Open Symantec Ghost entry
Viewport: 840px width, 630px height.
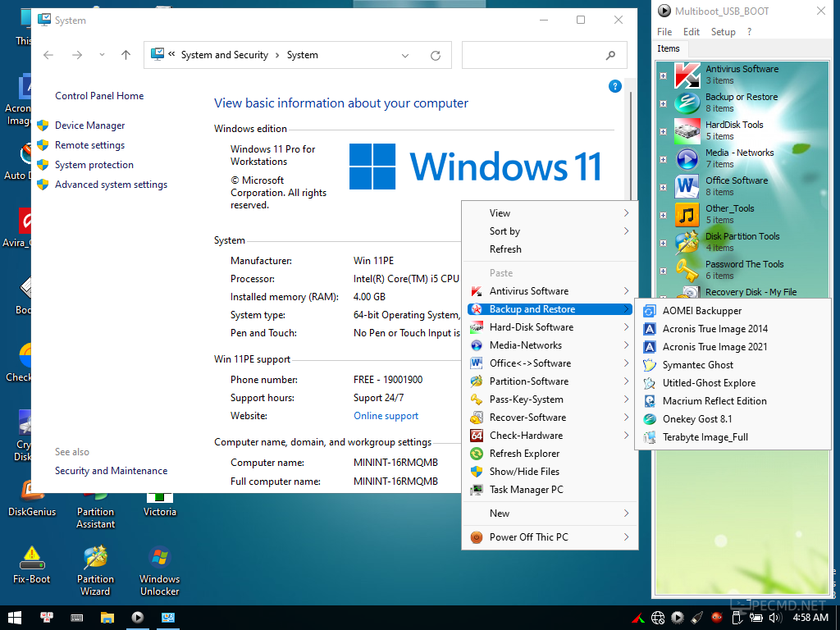733,365
